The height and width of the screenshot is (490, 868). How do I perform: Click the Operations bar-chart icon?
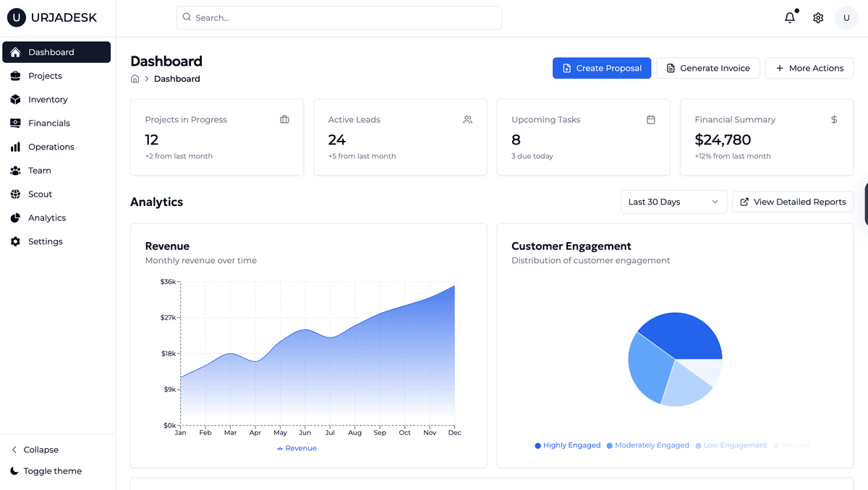click(x=16, y=147)
